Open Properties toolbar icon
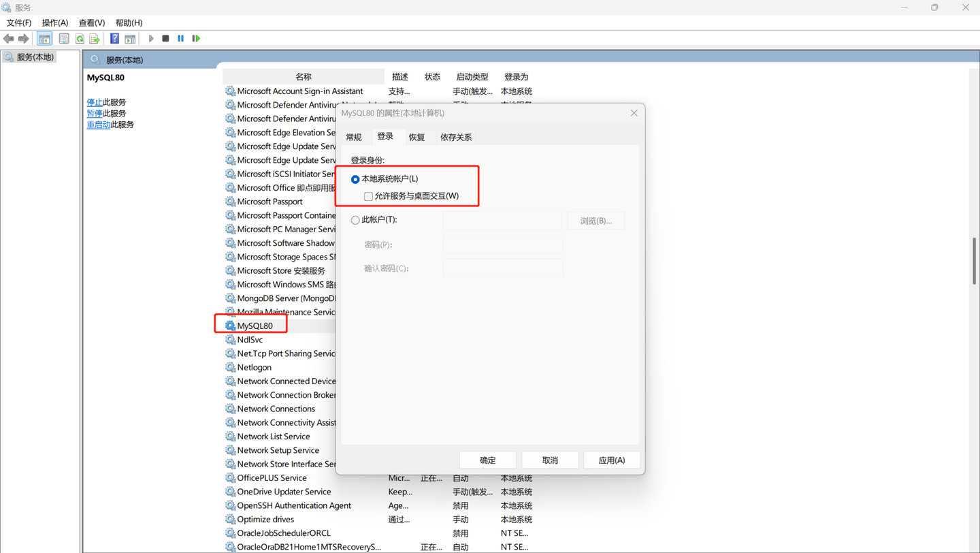This screenshot has width=980, height=553. point(64,39)
